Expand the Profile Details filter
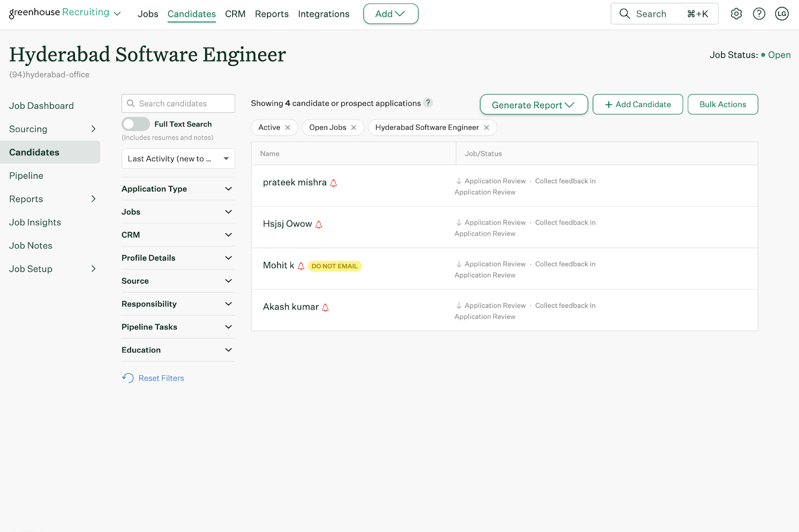The height and width of the screenshot is (532, 799). [178, 258]
